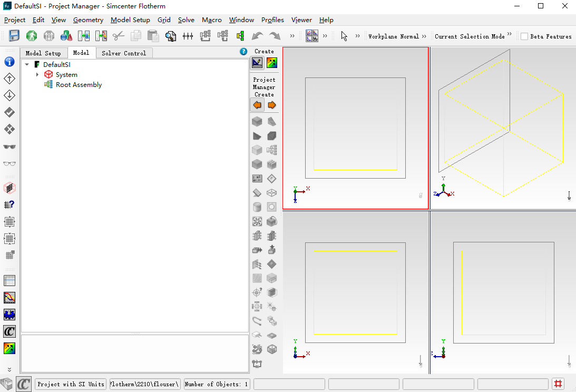Open the Geometry menu
The height and width of the screenshot is (392, 576).
click(x=88, y=19)
